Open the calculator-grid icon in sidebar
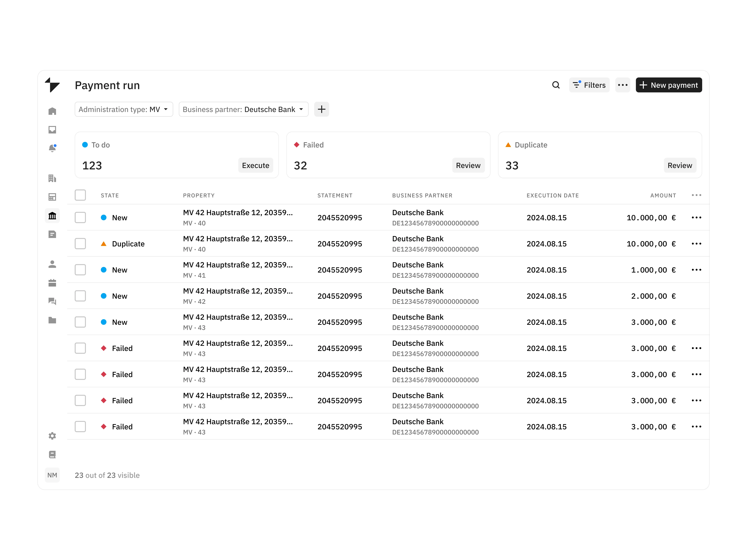The image size is (747, 560). point(52,197)
